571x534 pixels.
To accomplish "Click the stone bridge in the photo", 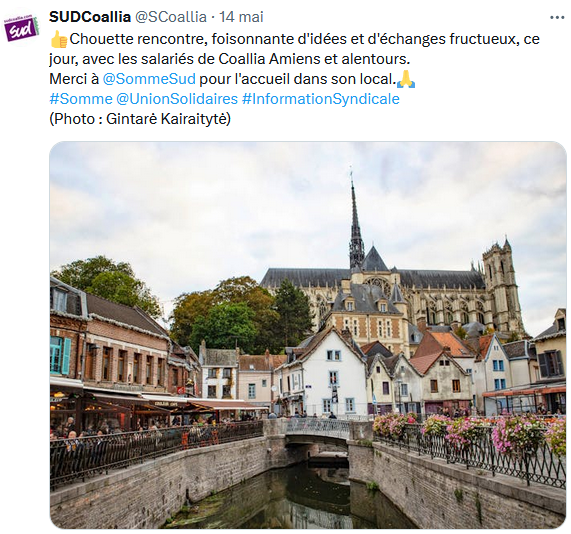I will (317, 431).
